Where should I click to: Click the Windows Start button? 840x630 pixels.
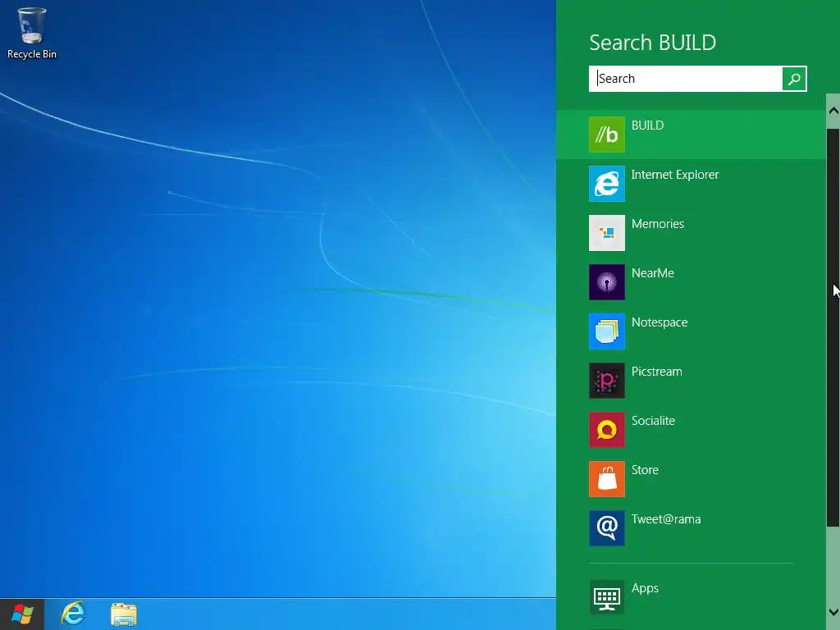coord(22,614)
